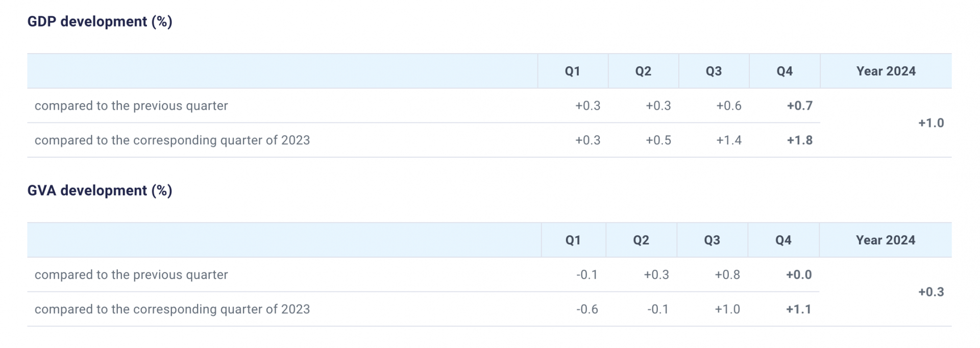The height and width of the screenshot is (348, 980).
Task: Click the GVA development (%) heading
Action: click(x=100, y=190)
